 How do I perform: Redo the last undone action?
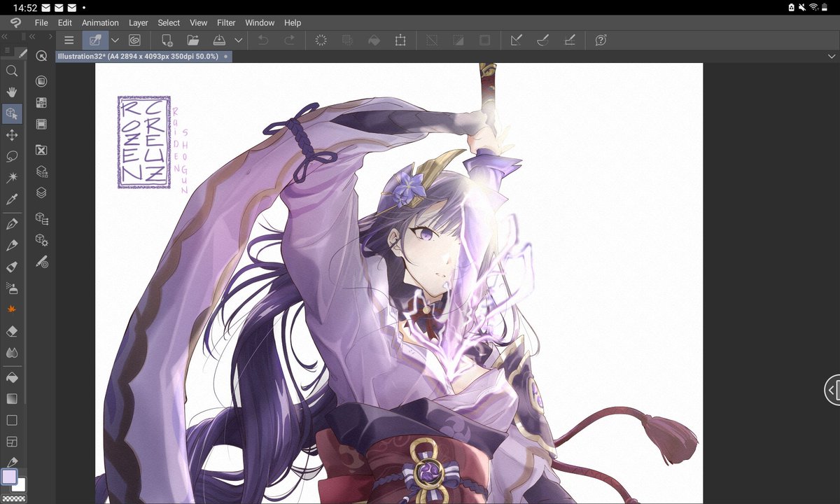pyautogui.click(x=289, y=40)
